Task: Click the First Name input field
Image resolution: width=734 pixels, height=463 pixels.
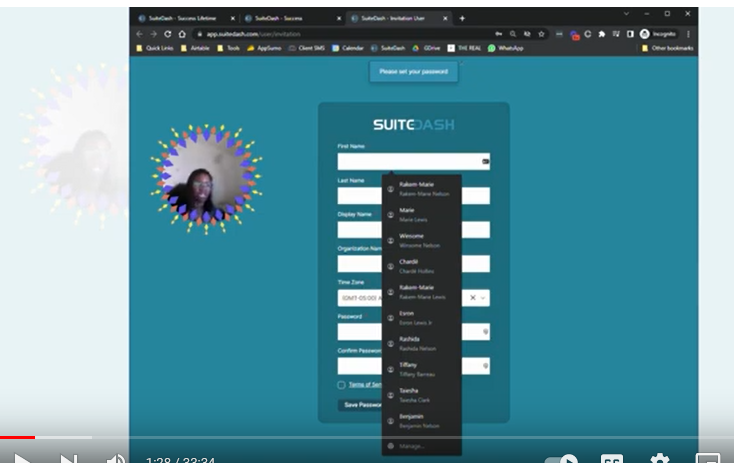Action: [413, 162]
